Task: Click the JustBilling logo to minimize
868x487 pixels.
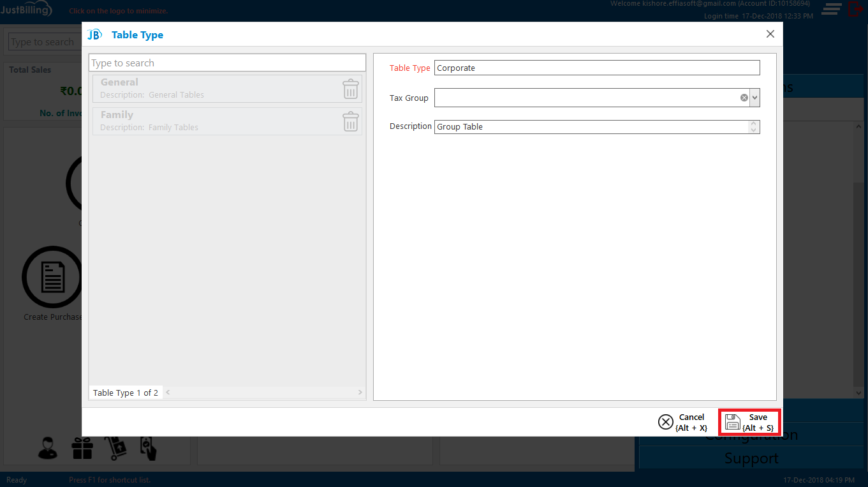Action: 26,10
